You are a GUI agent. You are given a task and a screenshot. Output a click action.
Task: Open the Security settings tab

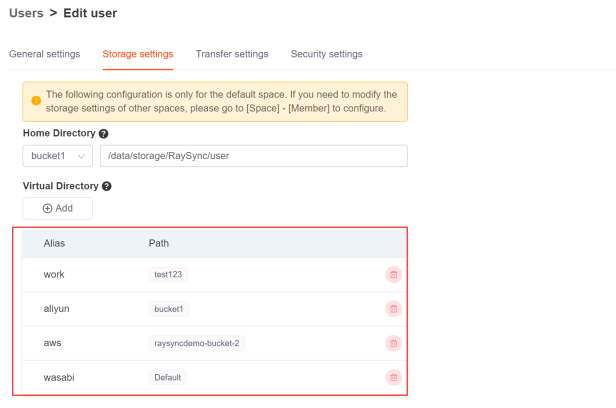tap(326, 54)
